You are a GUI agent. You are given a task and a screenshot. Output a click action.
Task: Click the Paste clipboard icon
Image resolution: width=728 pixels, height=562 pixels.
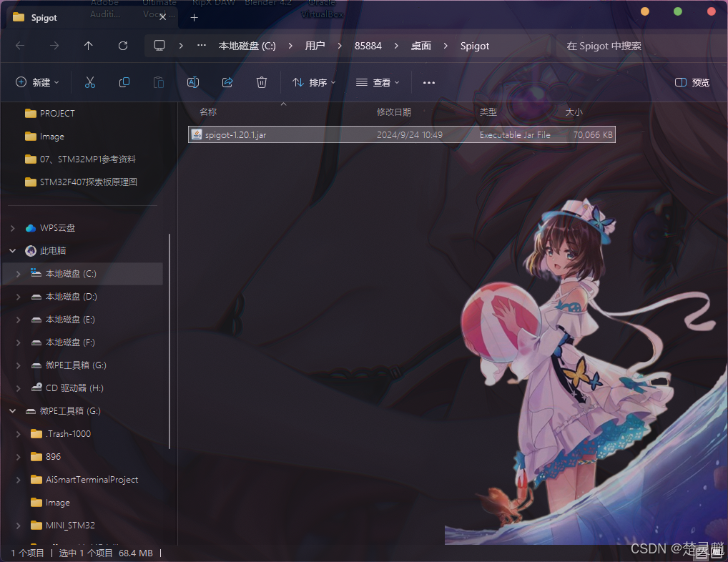click(158, 83)
